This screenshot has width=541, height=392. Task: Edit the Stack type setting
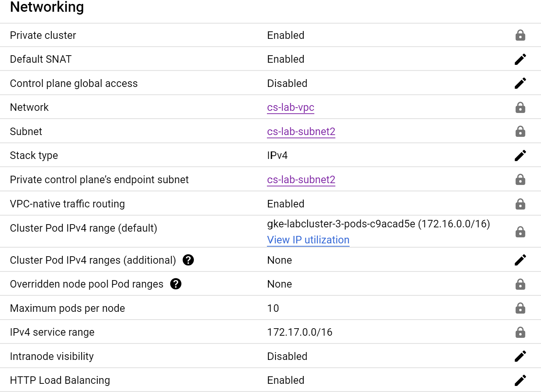(x=520, y=155)
